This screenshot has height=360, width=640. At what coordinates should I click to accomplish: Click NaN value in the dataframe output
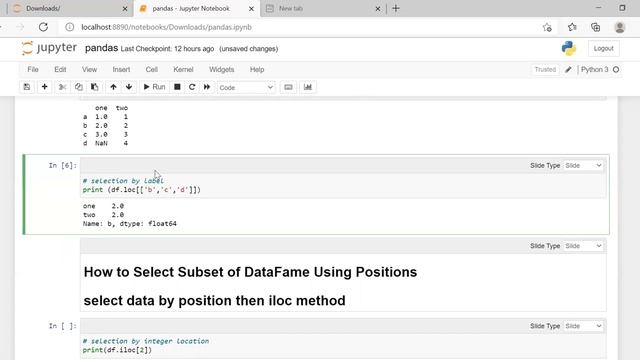101,143
